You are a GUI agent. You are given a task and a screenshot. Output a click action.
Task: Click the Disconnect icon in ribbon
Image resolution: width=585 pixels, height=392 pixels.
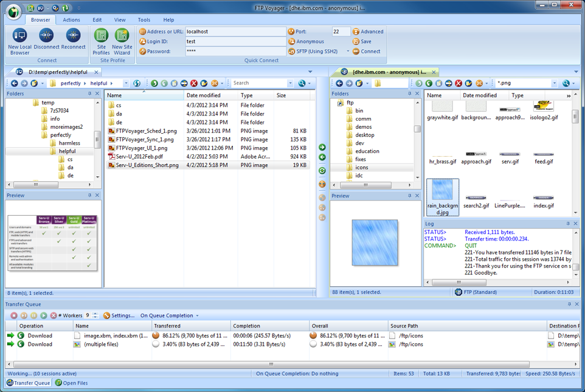pos(46,36)
